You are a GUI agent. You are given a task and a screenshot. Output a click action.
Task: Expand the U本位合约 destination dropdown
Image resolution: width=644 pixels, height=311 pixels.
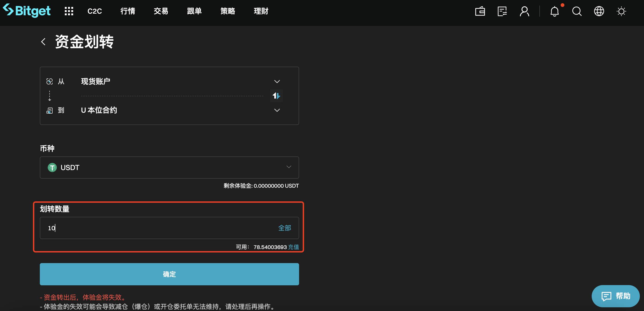[277, 110]
